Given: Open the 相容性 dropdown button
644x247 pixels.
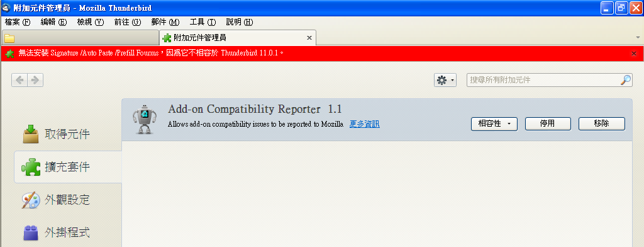Looking at the screenshot, I should tap(494, 123).
